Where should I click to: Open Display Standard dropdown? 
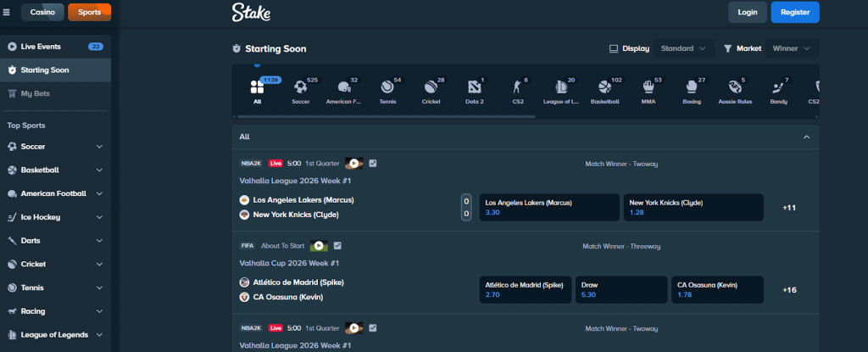coord(683,49)
